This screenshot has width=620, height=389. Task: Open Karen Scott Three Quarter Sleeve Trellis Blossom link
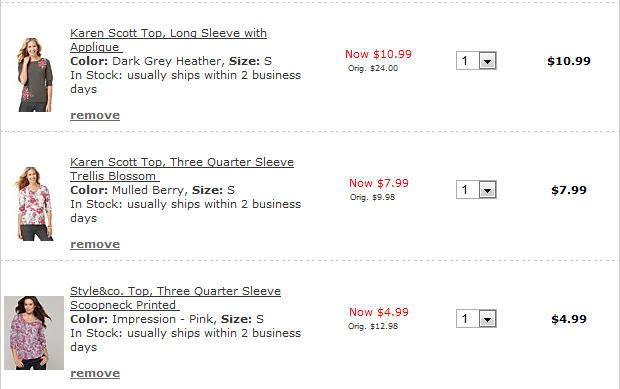click(x=182, y=169)
